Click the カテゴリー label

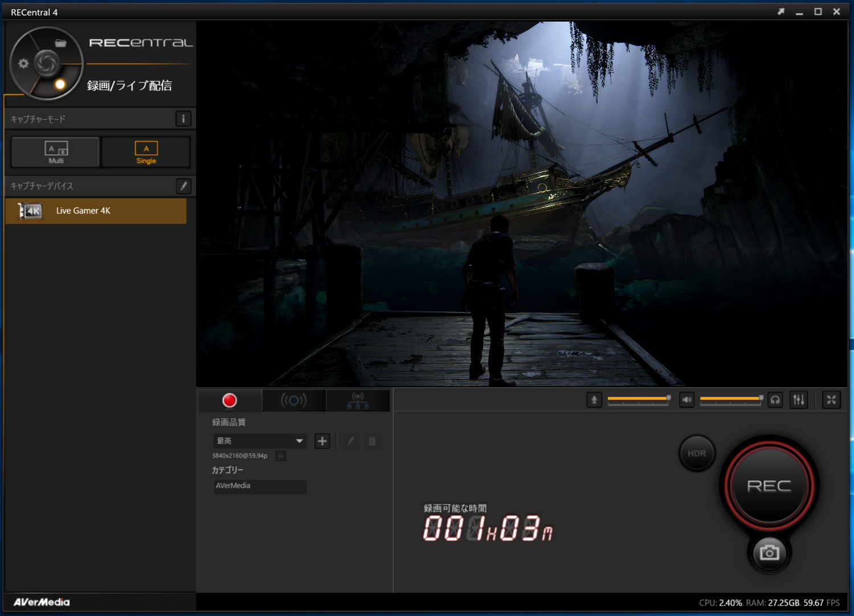[x=227, y=470]
